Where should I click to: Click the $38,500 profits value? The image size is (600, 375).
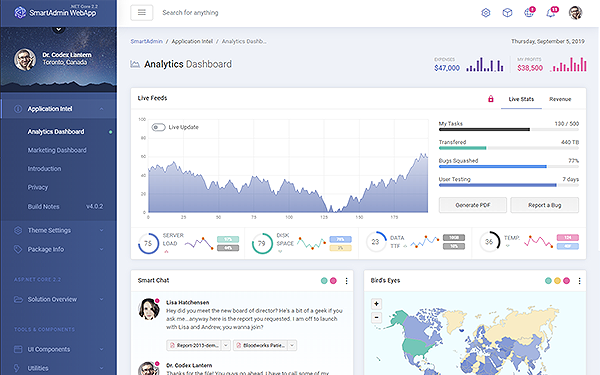point(530,68)
